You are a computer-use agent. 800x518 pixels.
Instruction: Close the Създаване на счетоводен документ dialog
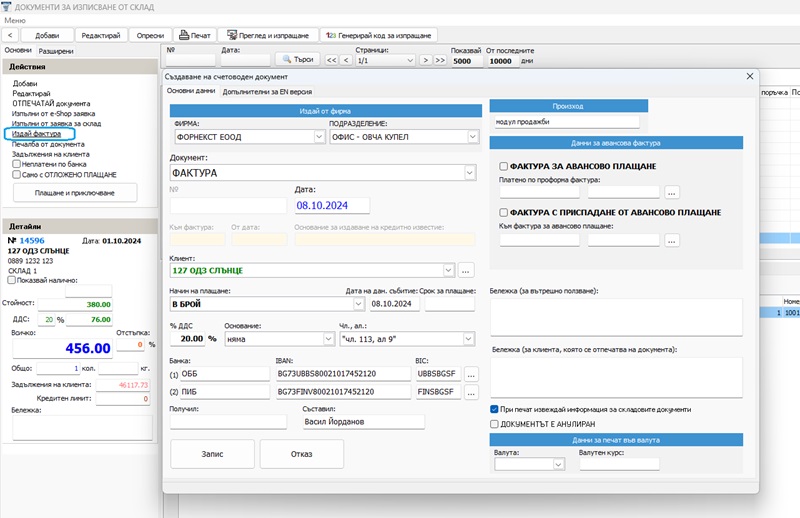point(749,76)
